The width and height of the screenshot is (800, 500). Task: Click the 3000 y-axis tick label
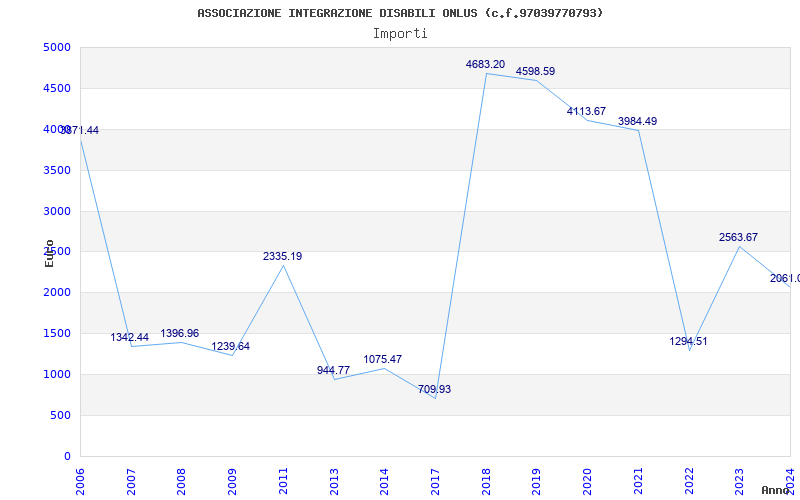pos(57,211)
